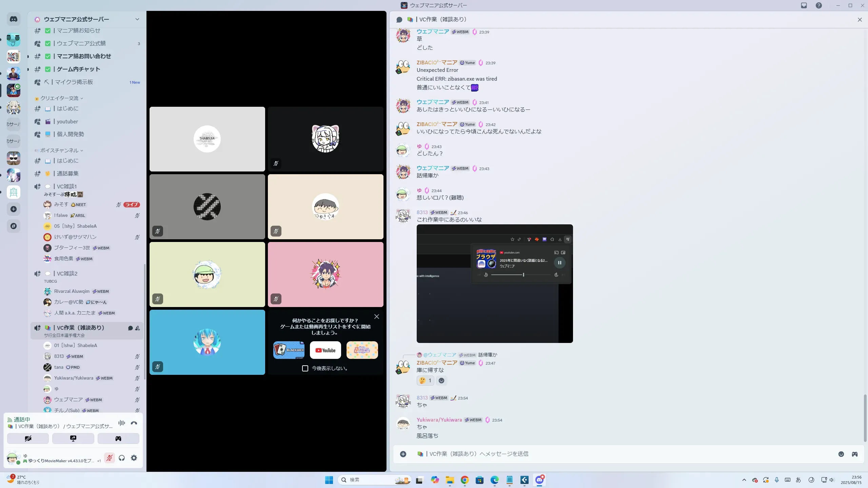
Task: Open user settings gear icon
Action: point(134,458)
